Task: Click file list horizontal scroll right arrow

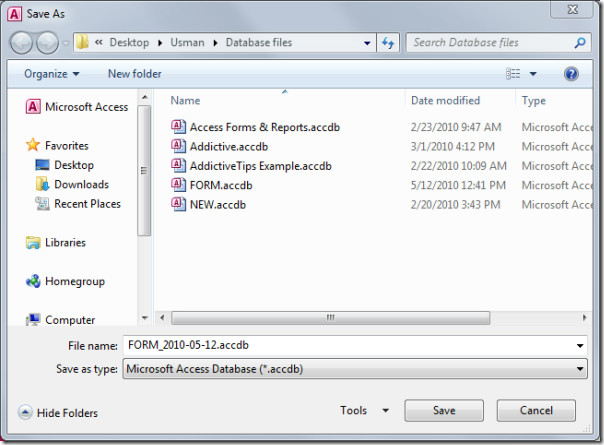Action: click(x=584, y=318)
